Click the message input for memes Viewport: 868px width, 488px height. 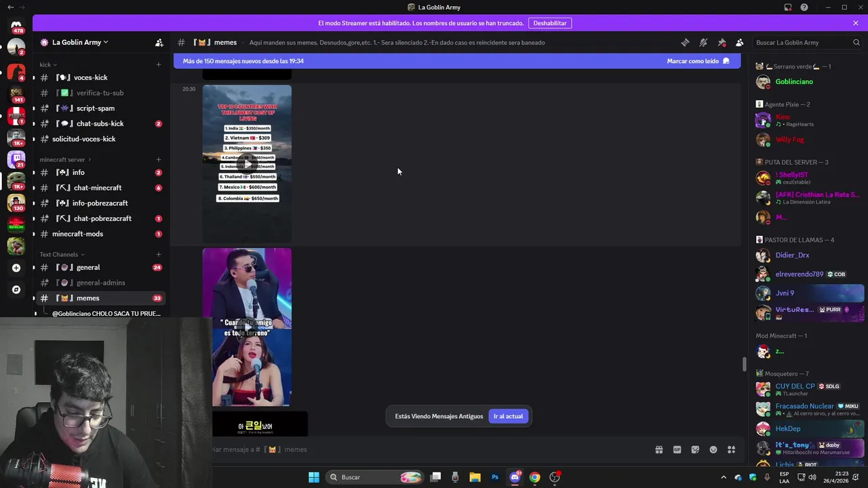pos(427,449)
